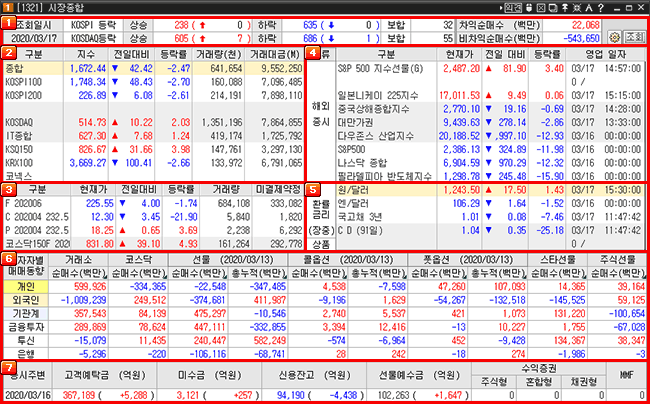Select put option row P 202004 232.5

(153, 230)
